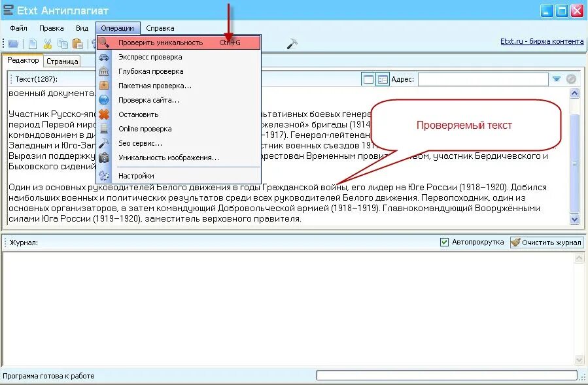The height and width of the screenshot is (385, 588).
Task: Choose Остановить from the menu
Action: (179, 114)
